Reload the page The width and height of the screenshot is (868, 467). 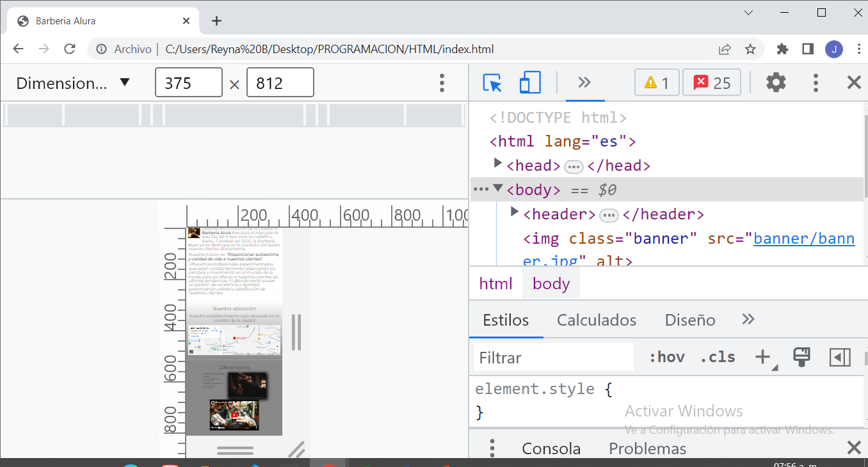tap(70, 49)
